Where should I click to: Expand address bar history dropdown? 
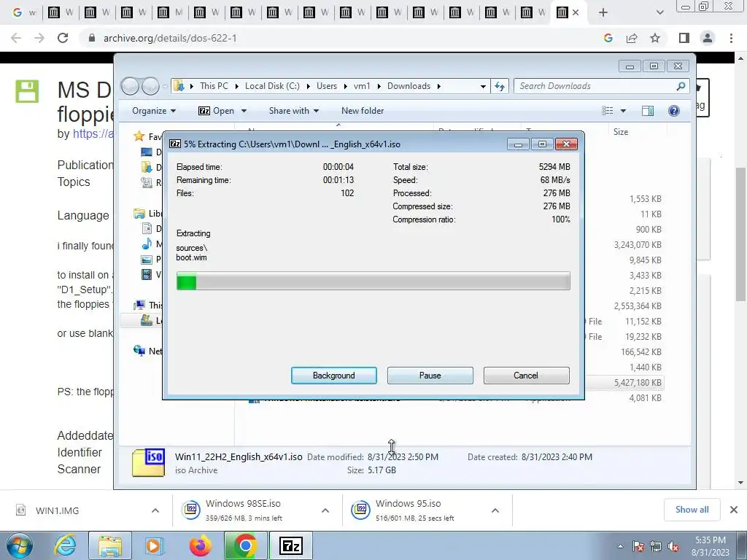[x=483, y=86]
